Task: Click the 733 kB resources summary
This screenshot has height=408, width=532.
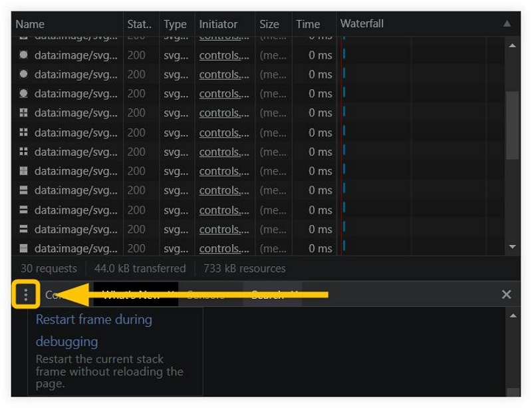Action: (244, 268)
